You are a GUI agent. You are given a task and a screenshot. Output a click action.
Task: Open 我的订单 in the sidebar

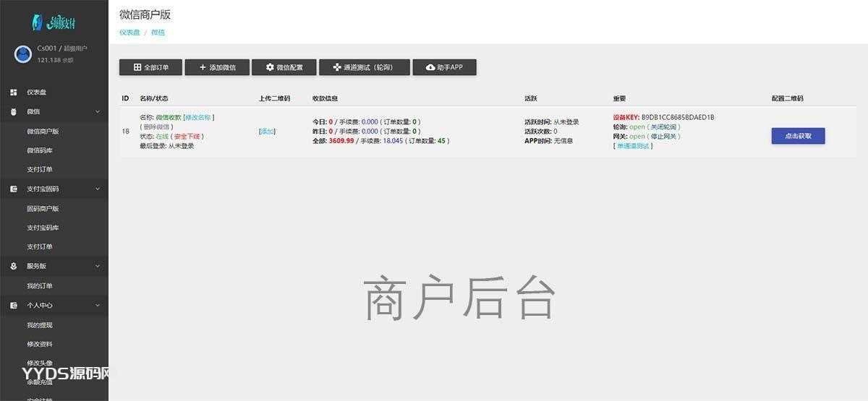point(39,285)
